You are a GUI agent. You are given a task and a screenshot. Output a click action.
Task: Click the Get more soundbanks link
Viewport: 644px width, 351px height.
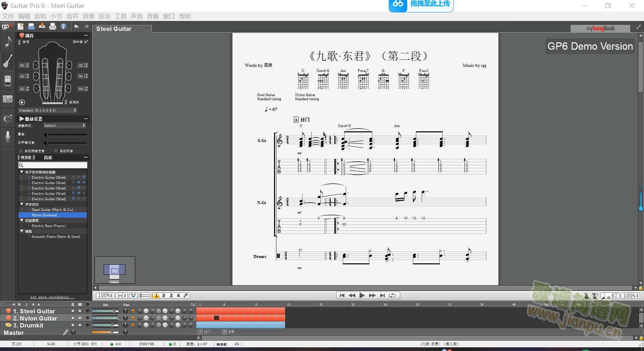52,297
